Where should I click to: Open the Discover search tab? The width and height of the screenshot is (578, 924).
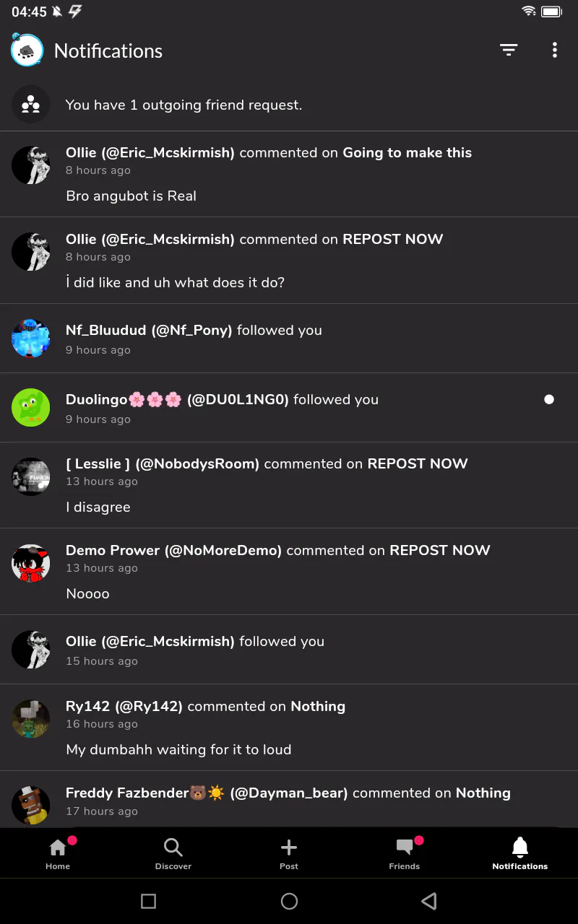(173, 853)
